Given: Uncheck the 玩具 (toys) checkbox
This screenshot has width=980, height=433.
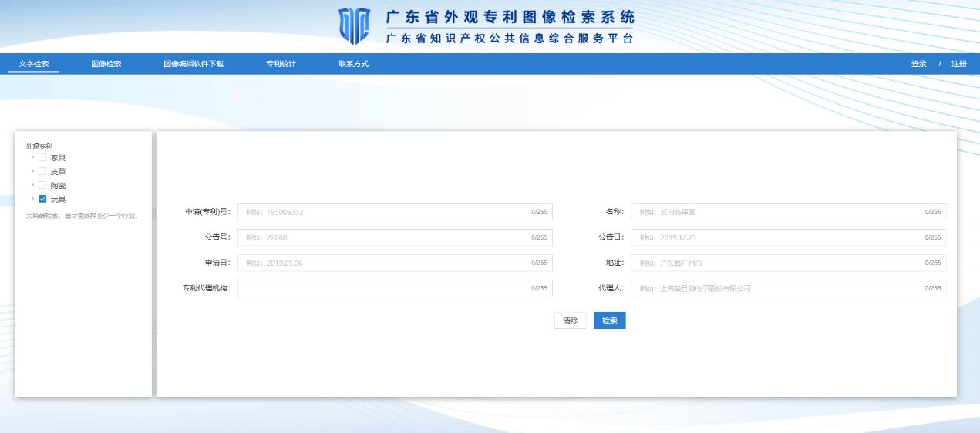Looking at the screenshot, I should [x=42, y=199].
